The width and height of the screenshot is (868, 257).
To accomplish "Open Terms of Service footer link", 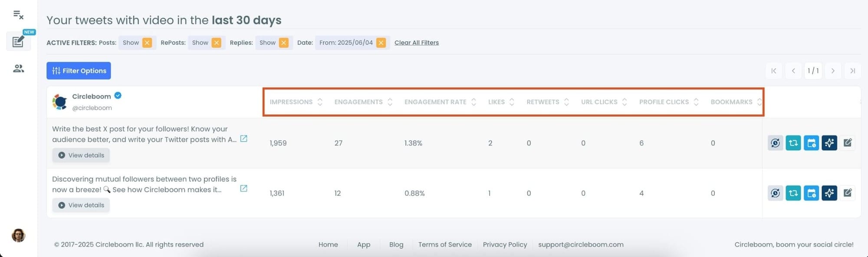I will pos(445,244).
